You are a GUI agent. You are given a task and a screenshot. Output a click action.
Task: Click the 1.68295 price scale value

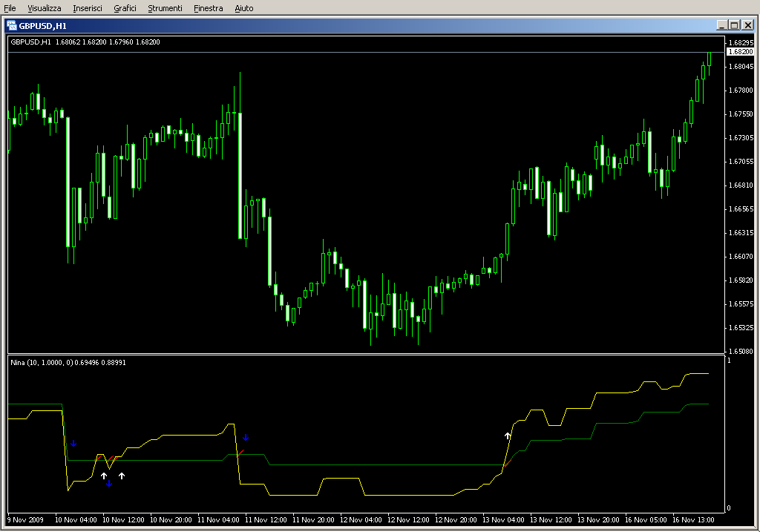(x=741, y=42)
